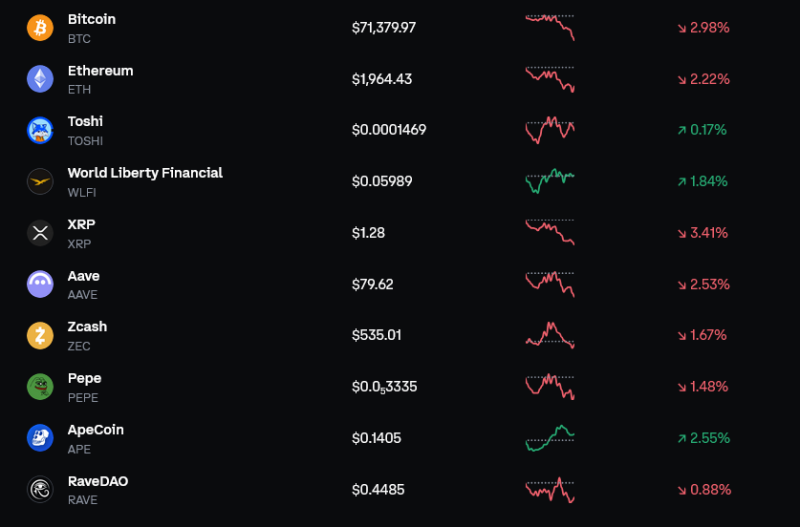
Task: View the Bitcoin price sparkline chart
Action: [x=550, y=28]
